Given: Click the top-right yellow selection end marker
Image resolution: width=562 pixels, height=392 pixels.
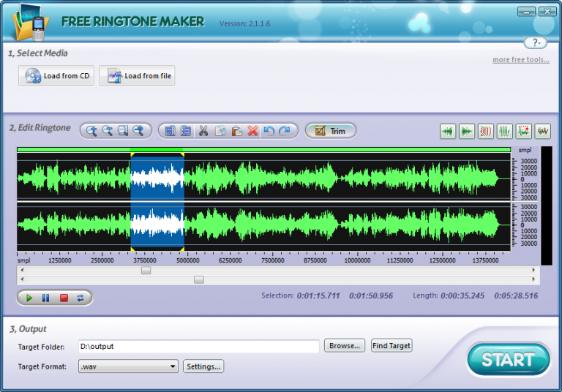Looking at the screenshot, I should coord(182,154).
